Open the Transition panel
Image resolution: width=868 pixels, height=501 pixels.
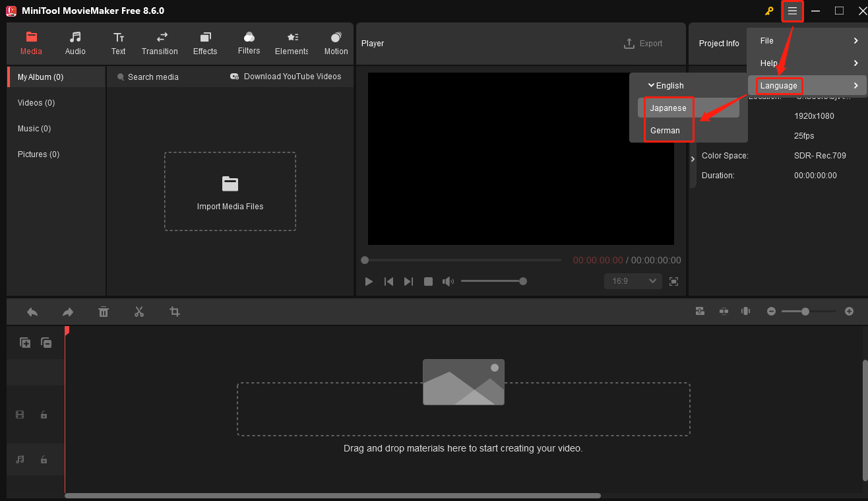pos(160,44)
